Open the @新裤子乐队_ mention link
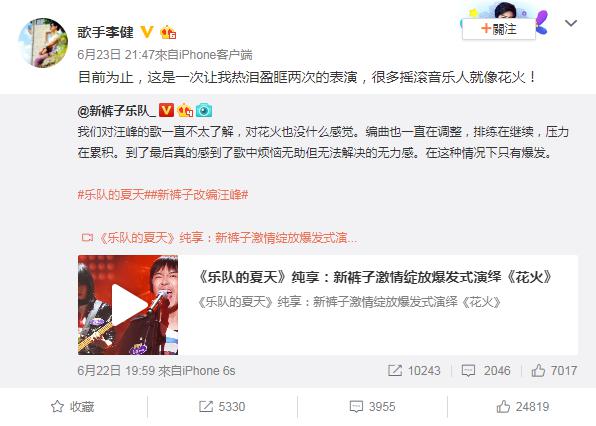596x426 pixels. pyautogui.click(x=116, y=111)
